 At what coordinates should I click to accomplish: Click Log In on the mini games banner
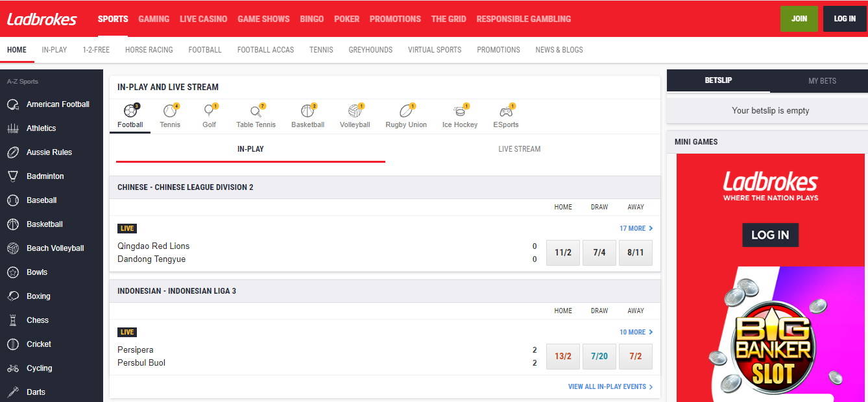point(770,235)
